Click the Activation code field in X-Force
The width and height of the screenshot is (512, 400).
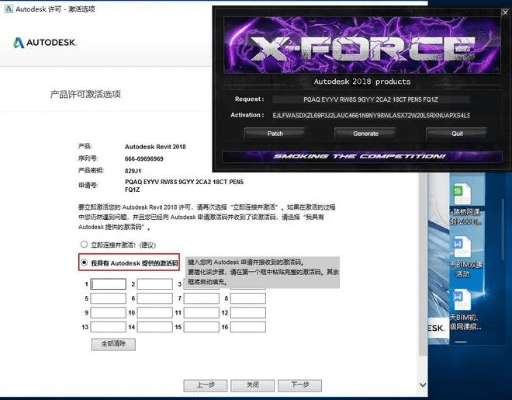tap(371, 115)
